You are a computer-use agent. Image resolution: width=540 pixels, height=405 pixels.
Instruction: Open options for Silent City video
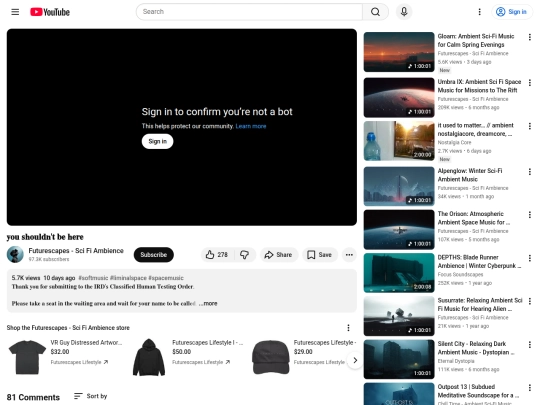[x=530, y=344]
